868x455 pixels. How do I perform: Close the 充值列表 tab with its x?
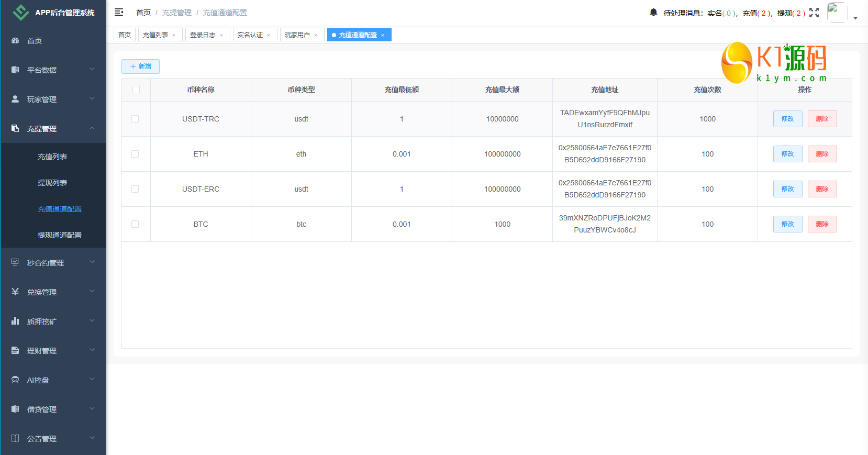click(174, 35)
